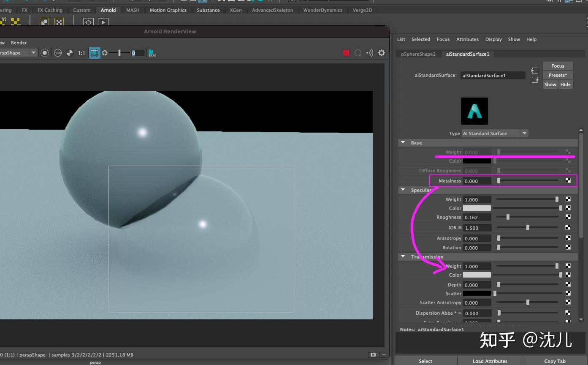Switch to the MASH shelf tab

pyautogui.click(x=133, y=10)
